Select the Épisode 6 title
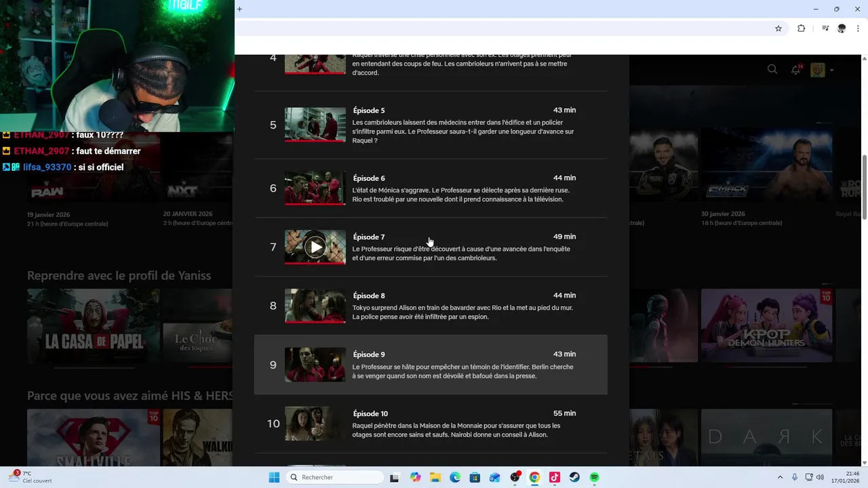Screen dimensions: 868x488 click(369, 178)
